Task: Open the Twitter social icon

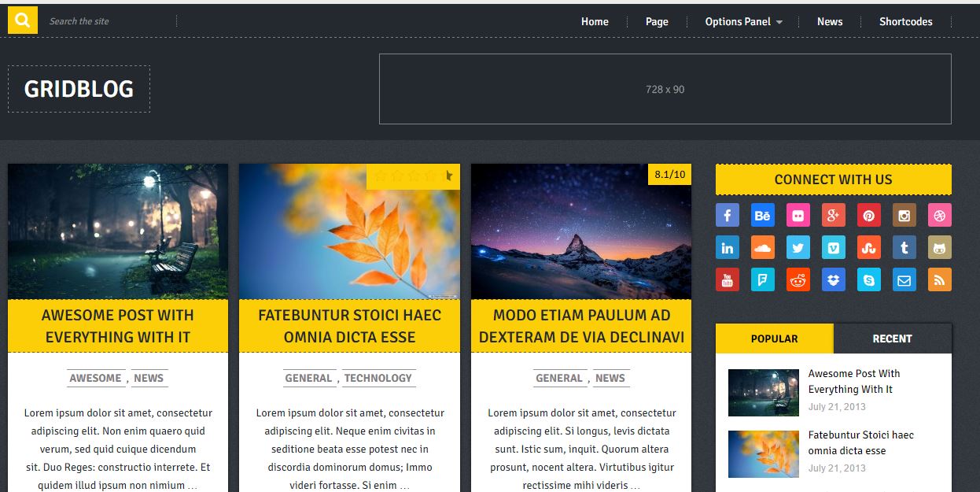Action: click(798, 247)
